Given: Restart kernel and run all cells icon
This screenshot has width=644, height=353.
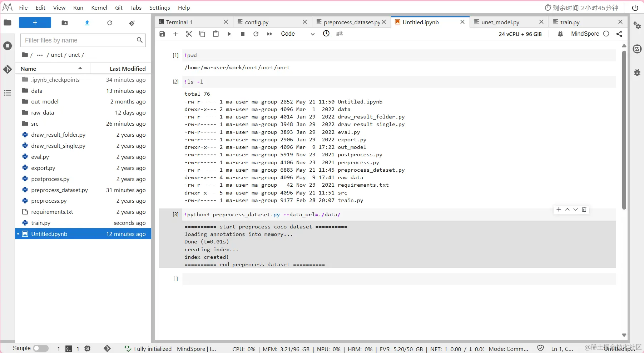Looking at the screenshot, I should tap(269, 34).
